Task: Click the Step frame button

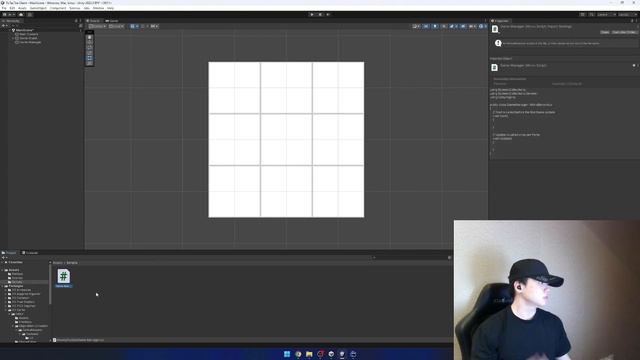Action: [328, 15]
